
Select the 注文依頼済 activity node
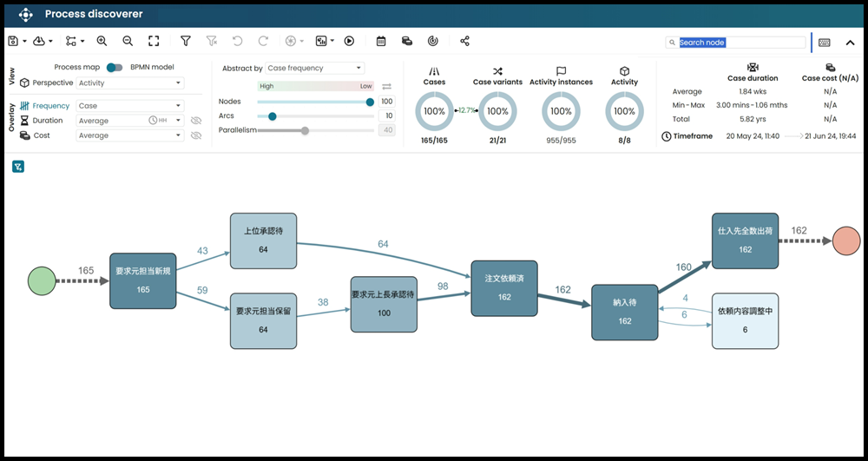click(504, 288)
